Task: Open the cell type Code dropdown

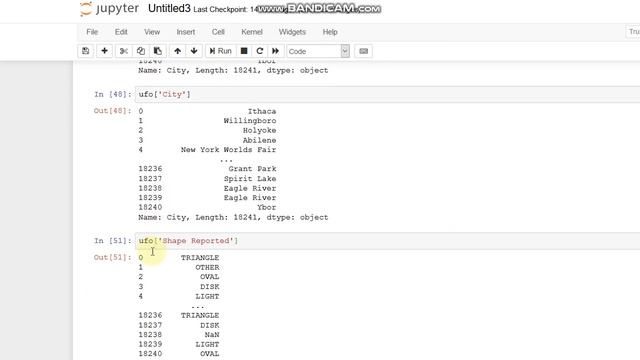Action: pos(318,51)
